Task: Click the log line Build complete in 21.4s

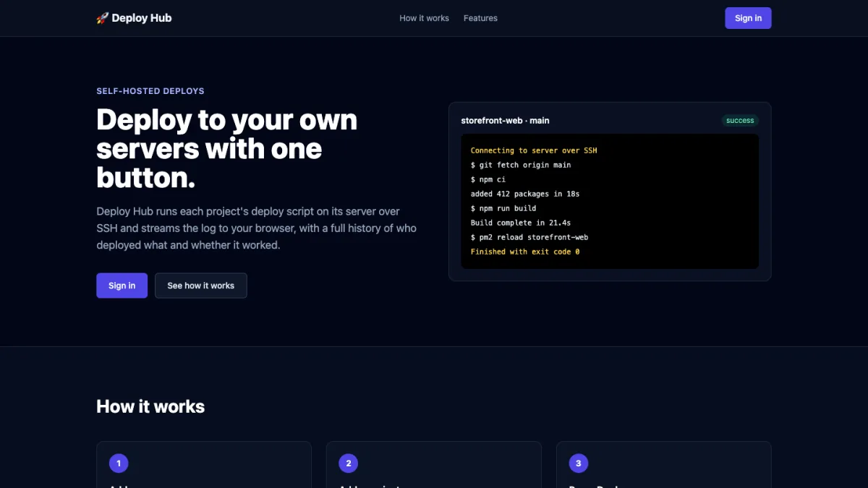Action: pos(521,223)
